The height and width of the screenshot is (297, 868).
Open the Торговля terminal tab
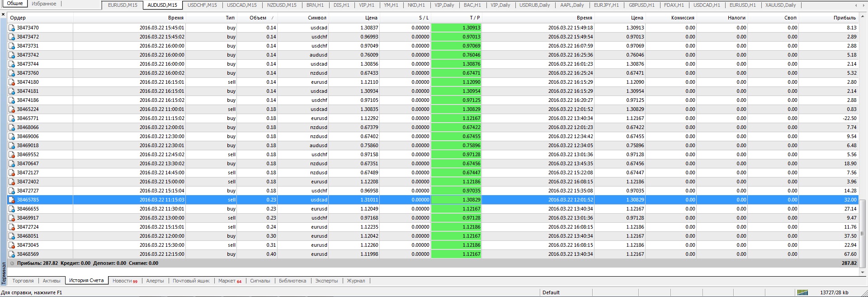[x=23, y=281]
